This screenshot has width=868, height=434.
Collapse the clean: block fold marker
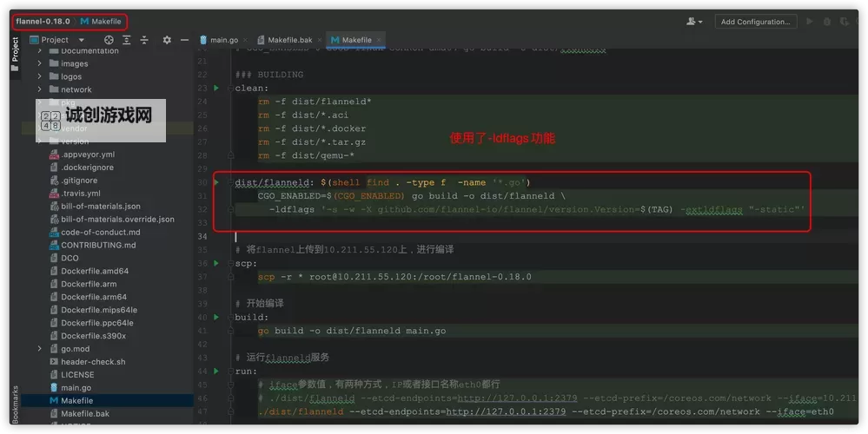[230, 89]
